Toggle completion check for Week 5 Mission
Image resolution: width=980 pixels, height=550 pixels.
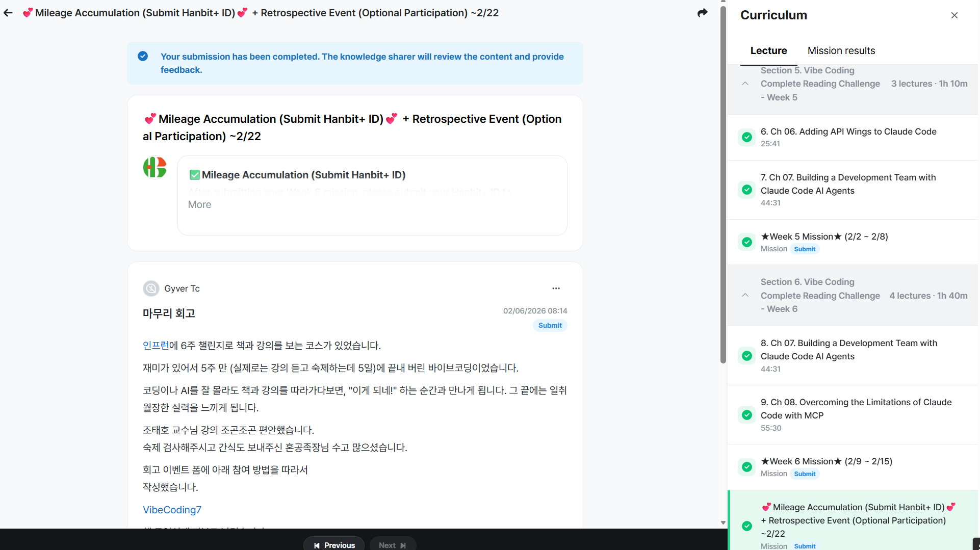[747, 242]
